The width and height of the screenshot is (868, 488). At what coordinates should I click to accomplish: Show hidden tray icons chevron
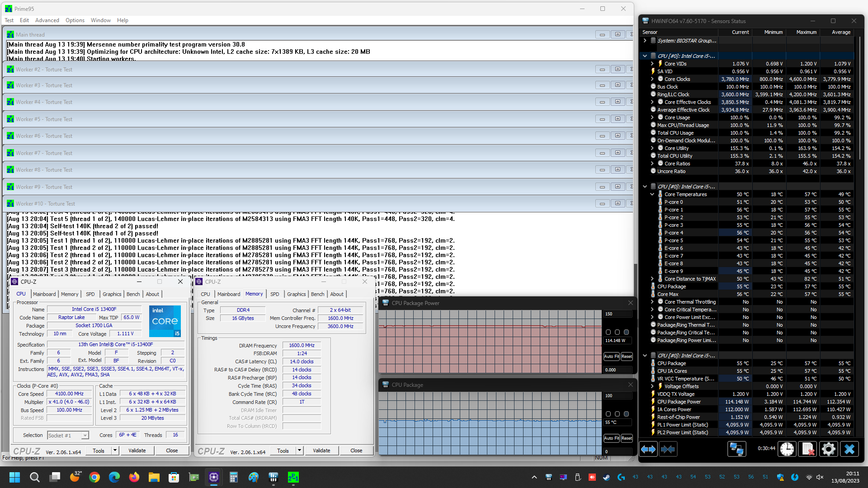coord(534,477)
